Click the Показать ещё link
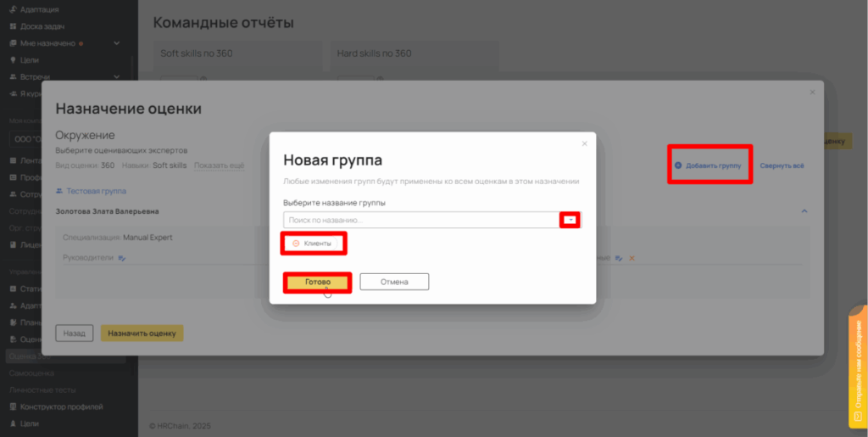The height and width of the screenshot is (437, 868). click(219, 165)
